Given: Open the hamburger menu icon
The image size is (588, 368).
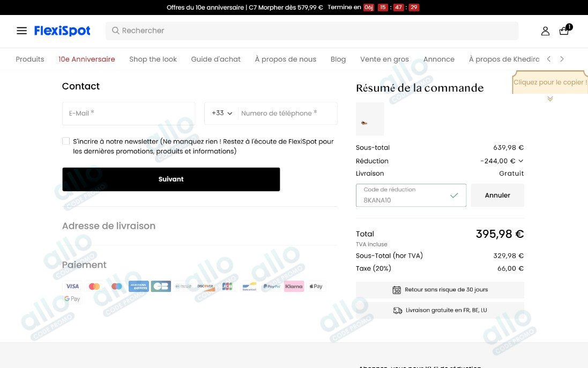Looking at the screenshot, I should coord(22,31).
